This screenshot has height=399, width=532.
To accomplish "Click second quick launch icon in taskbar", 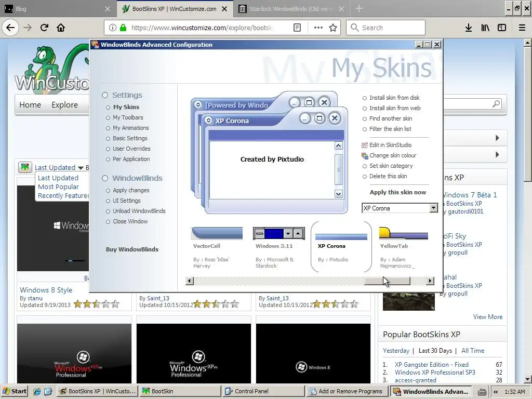I will [x=48, y=391].
